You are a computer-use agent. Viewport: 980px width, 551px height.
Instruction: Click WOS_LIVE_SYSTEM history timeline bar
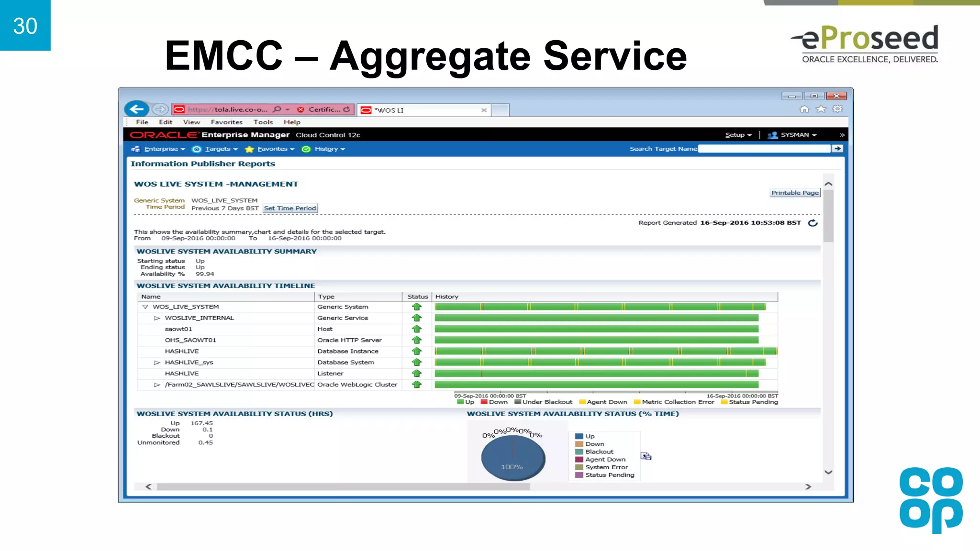click(x=600, y=307)
